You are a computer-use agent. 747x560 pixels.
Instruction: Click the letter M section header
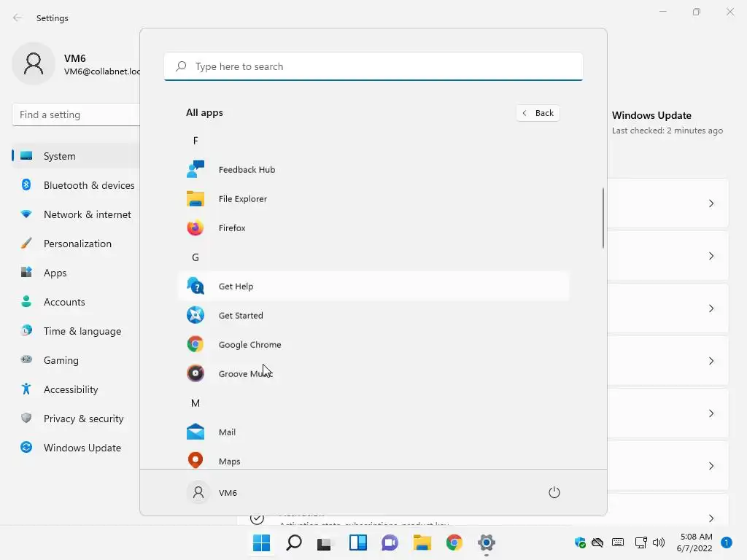[196, 402]
